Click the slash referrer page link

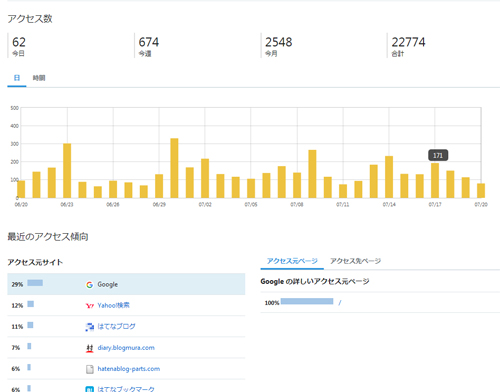tap(340, 303)
